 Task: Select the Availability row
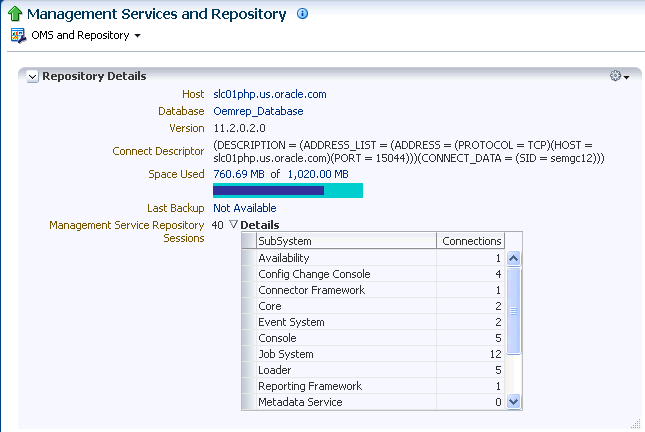(x=373, y=258)
